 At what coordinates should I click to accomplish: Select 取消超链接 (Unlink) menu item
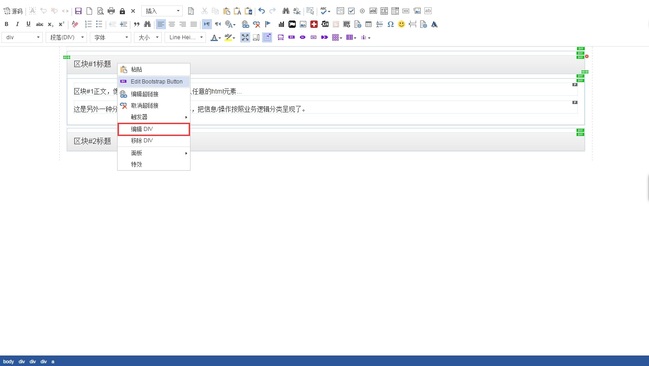[x=154, y=106]
